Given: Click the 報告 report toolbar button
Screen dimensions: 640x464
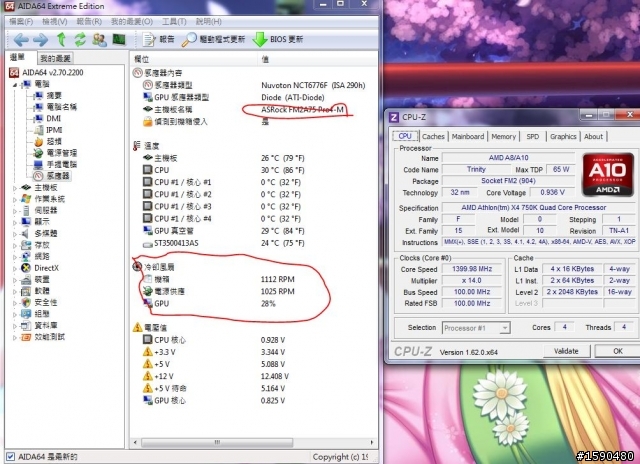Looking at the screenshot, I should (x=158, y=39).
